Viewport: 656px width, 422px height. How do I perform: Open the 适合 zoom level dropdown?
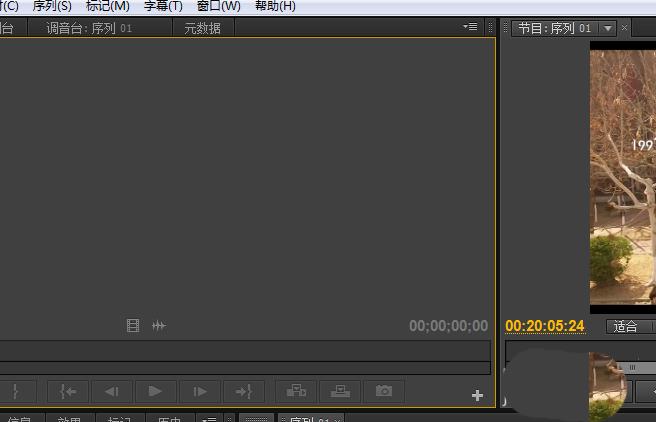pyautogui.click(x=631, y=326)
